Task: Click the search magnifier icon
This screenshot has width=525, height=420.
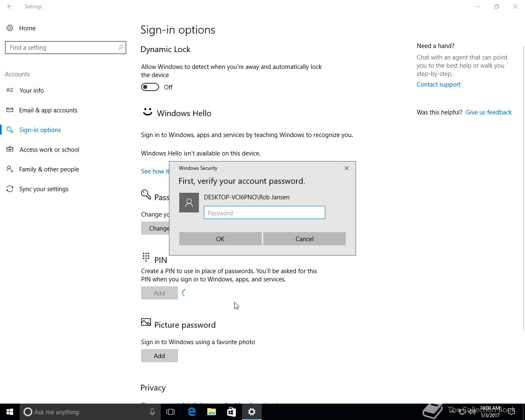Action: 121,48
